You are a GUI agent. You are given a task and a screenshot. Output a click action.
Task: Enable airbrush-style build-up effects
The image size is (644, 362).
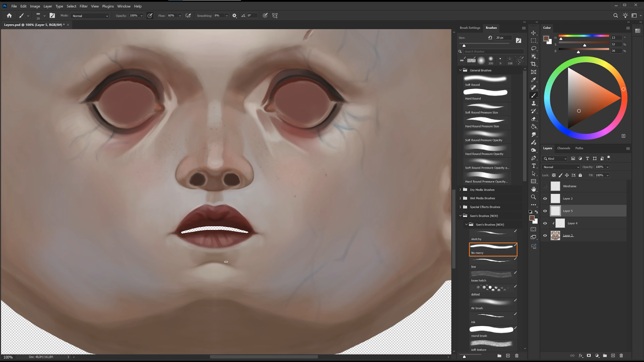[x=188, y=16]
